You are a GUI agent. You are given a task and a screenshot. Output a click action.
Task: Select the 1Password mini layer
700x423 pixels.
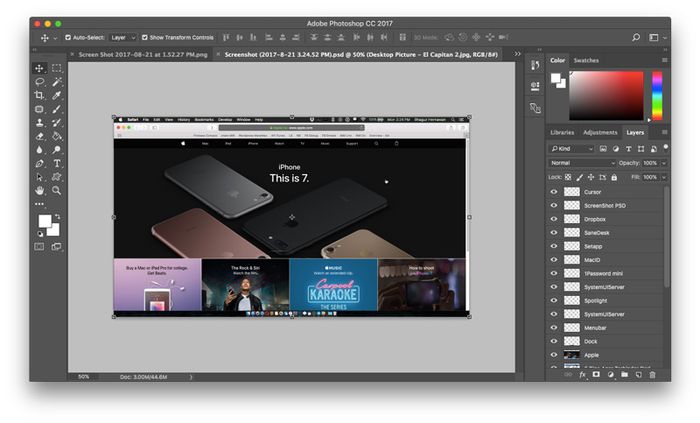coord(605,273)
